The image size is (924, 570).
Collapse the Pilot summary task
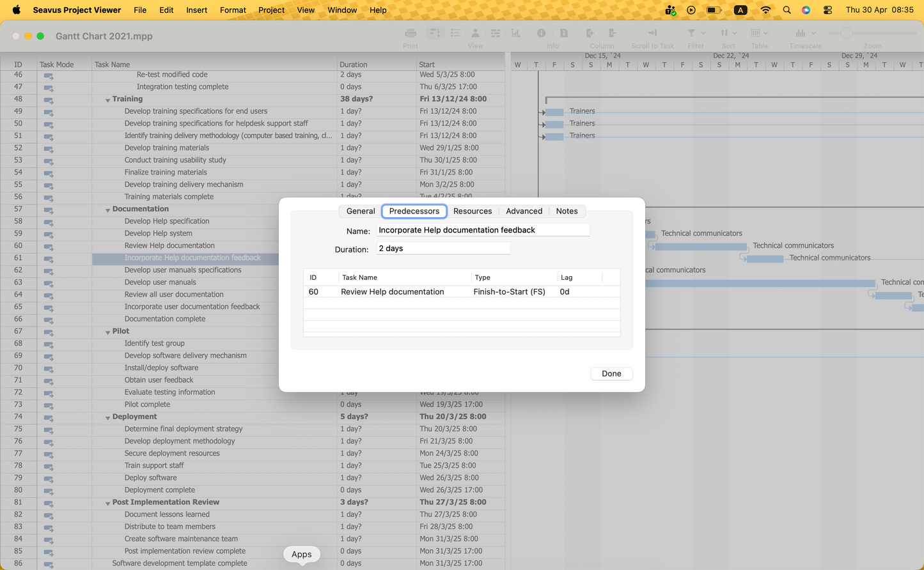tap(107, 332)
